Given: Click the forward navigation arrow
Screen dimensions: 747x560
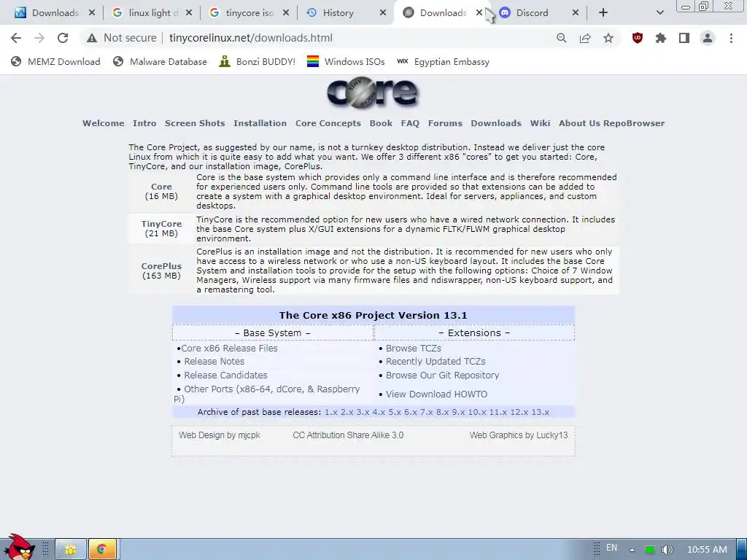Looking at the screenshot, I should (39, 38).
